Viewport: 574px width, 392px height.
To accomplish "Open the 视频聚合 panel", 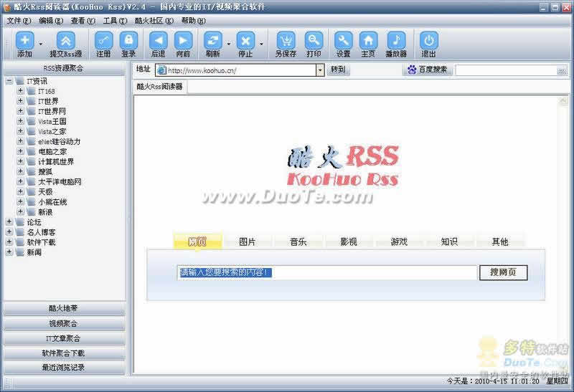I will (64, 324).
